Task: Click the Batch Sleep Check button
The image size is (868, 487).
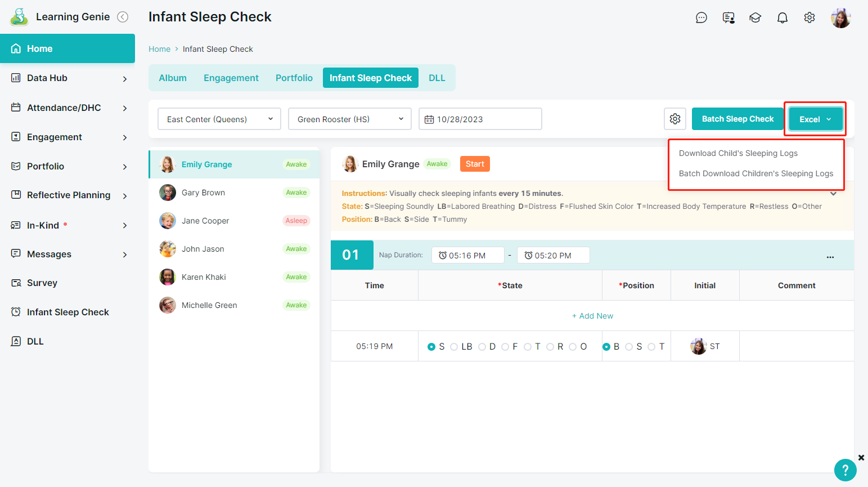Action: [x=737, y=119]
